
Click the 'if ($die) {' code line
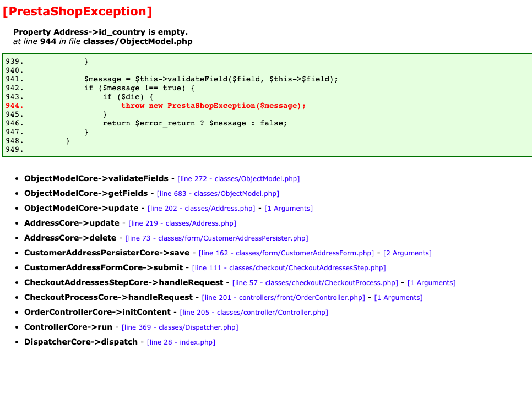128,97
